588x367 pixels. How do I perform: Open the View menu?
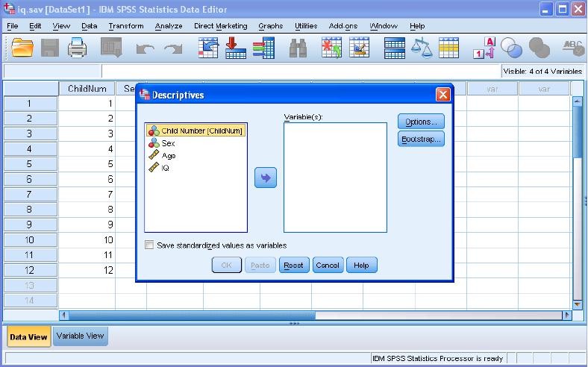point(61,26)
